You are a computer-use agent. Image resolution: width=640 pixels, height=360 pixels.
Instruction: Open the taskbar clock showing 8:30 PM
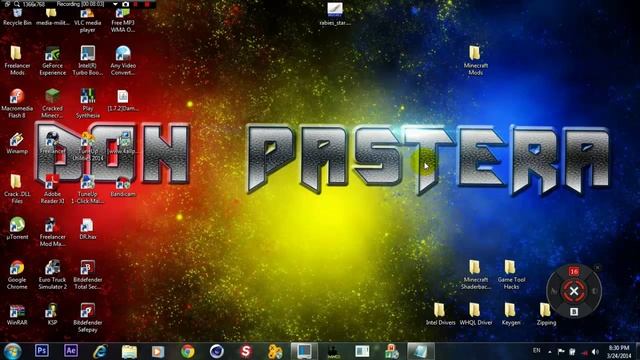coord(619,352)
